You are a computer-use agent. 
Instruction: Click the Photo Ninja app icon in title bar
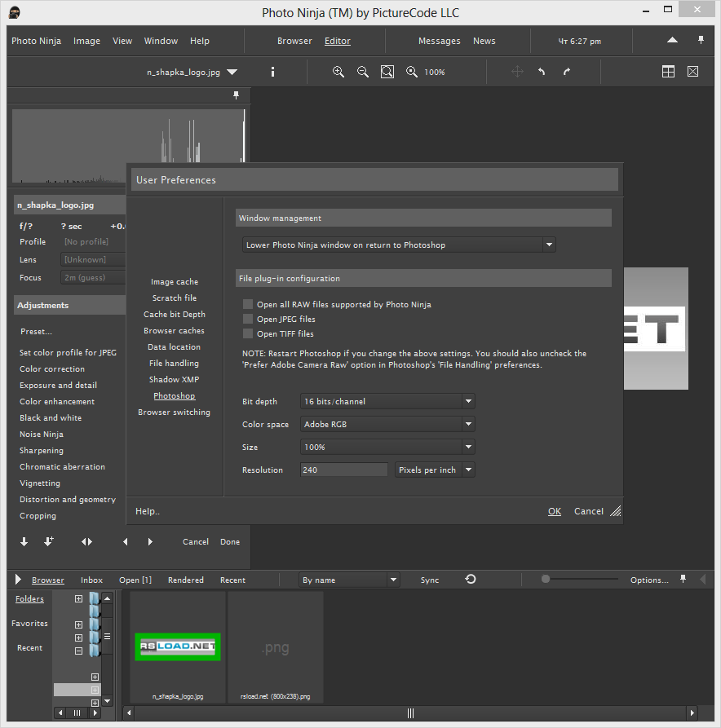tap(15, 12)
